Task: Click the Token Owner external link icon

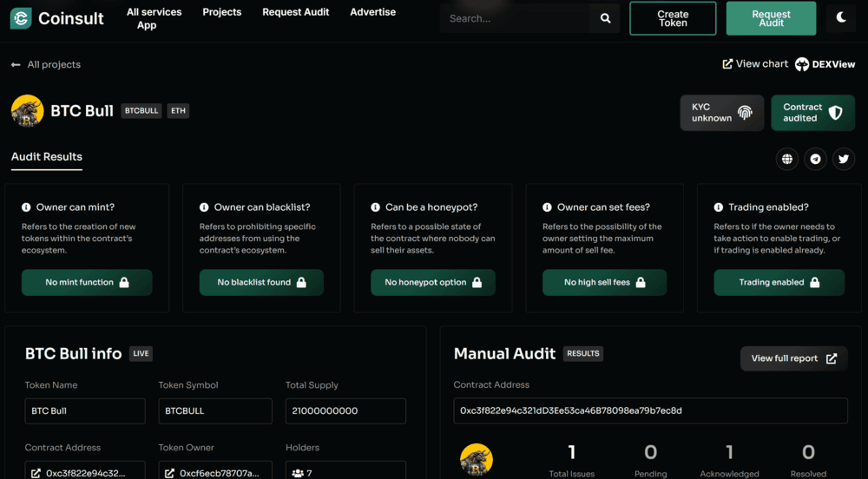Action: (169, 473)
